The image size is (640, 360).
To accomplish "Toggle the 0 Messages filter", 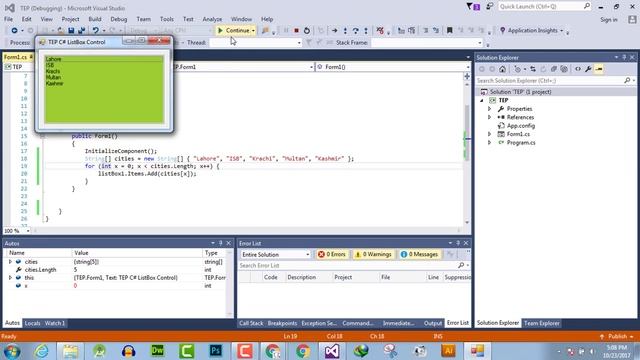I will click(419, 254).
